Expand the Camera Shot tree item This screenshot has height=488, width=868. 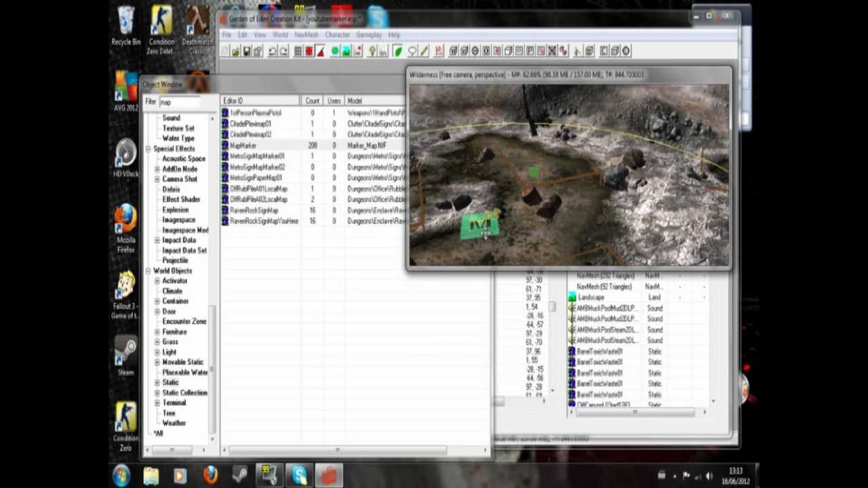click(157, 179)
